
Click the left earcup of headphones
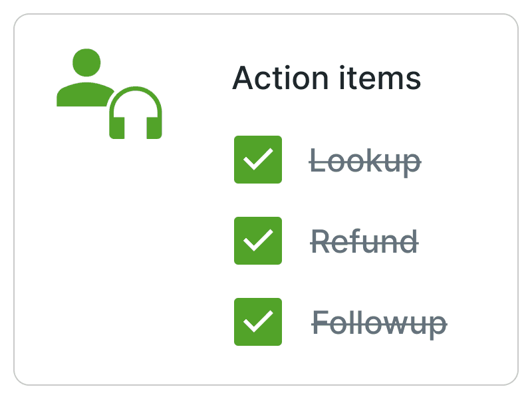(x=117, y=128)
